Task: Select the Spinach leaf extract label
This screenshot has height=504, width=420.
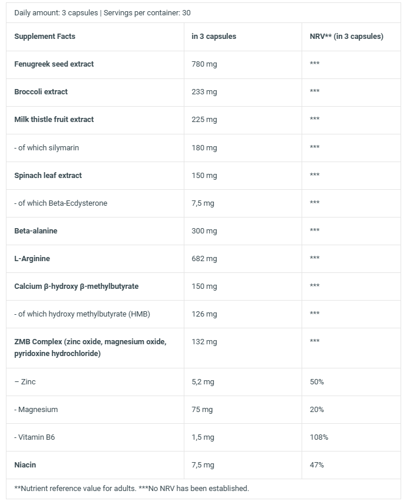Action: (48, 176)
